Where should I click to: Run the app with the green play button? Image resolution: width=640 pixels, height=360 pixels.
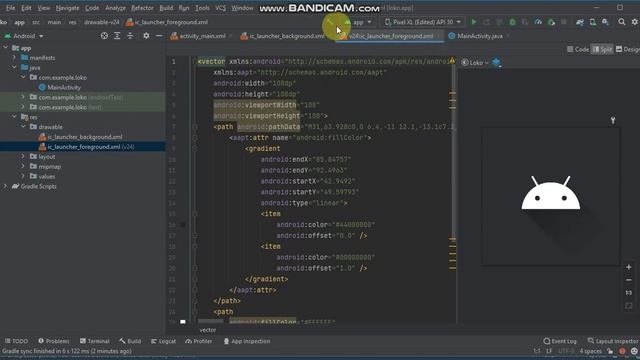point(473,22)
